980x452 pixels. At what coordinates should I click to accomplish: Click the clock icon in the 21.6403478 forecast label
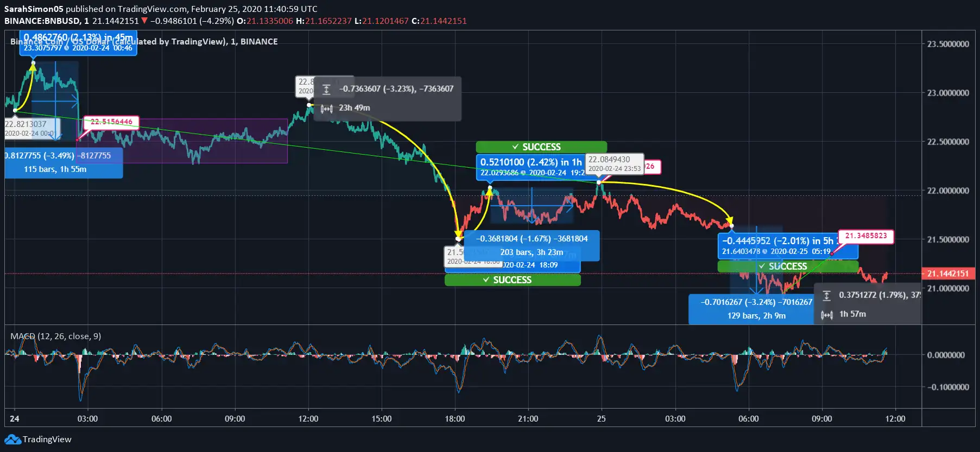pos(765,252)
